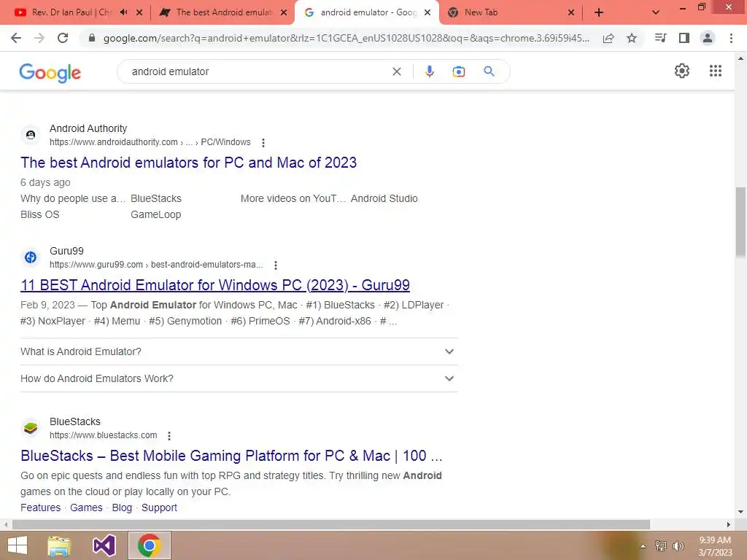Bookmark this tab with the star icon
This screenshot has width=747, height=560.
coord(632,38)
